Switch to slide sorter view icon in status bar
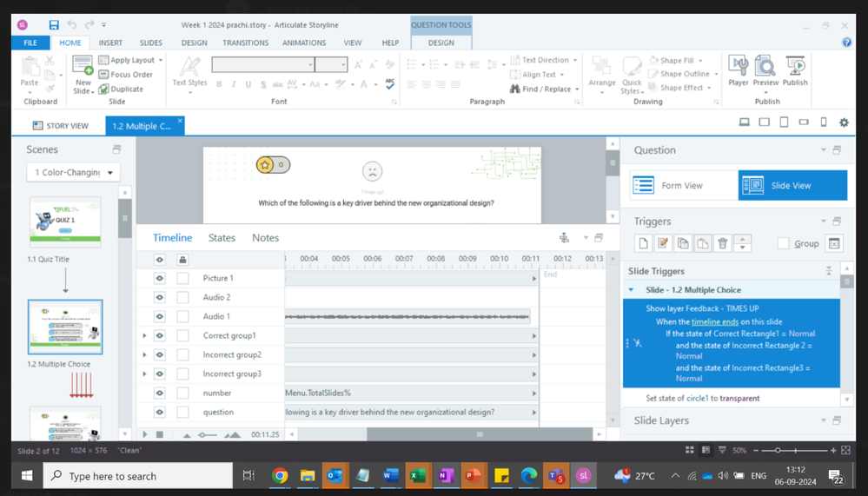Screen dimensions: 868x496 coord(690,450)
